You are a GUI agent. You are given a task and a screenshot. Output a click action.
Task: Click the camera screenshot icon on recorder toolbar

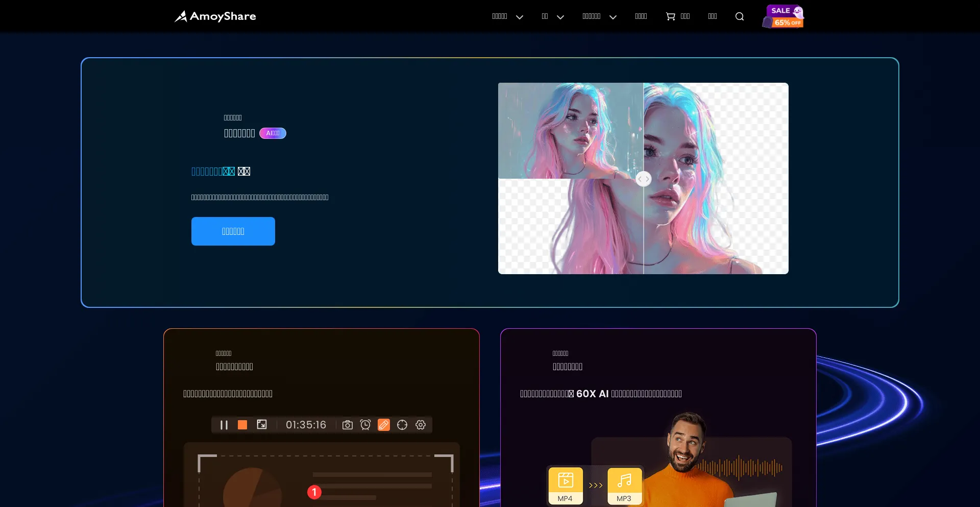coord(348,425)
